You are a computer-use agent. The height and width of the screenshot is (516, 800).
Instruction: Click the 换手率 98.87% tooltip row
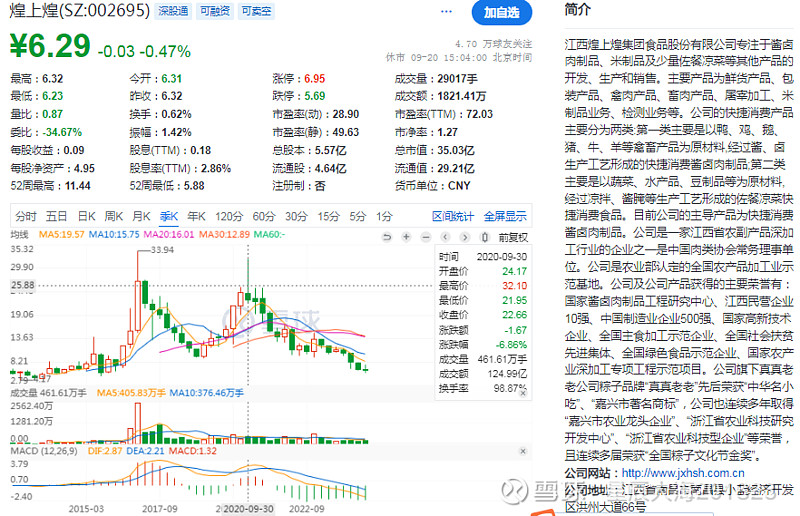[x=483, y=388]
